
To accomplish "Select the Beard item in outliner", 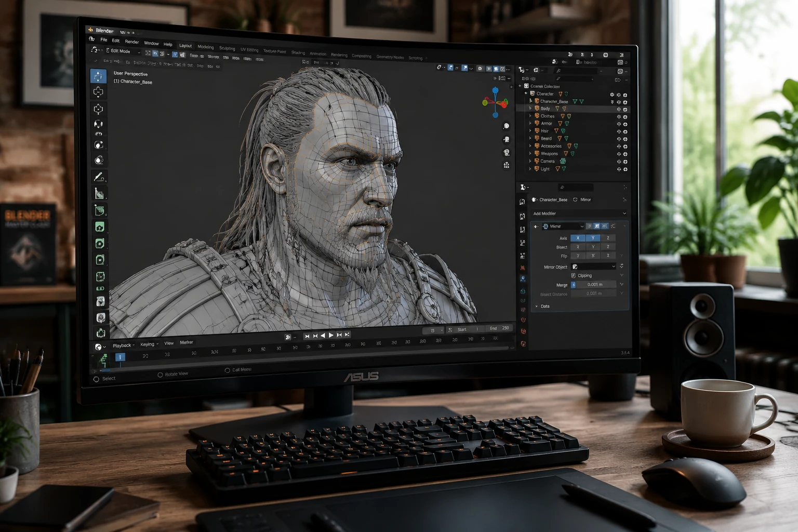I will click(546, 139).
